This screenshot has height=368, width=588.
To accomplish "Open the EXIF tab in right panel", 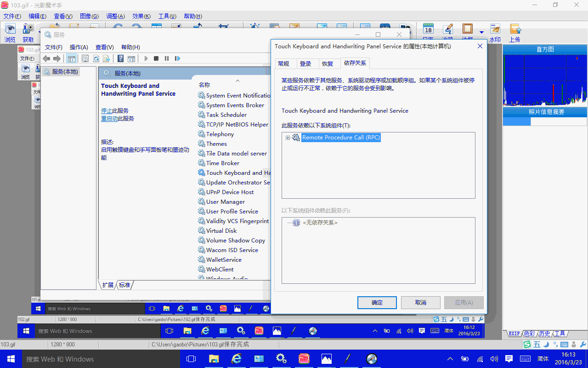I will point(514,333).
